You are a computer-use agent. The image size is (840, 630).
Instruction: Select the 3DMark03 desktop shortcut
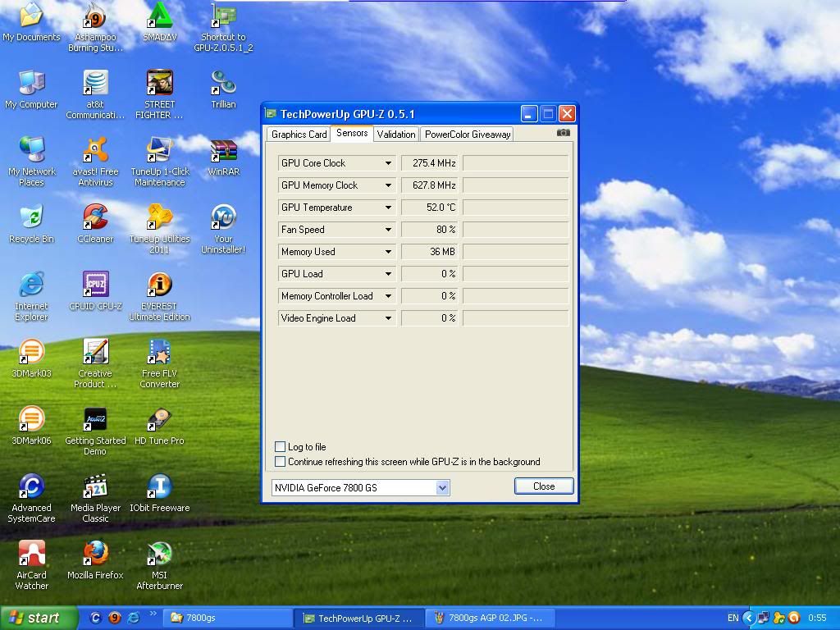point(31,359)
